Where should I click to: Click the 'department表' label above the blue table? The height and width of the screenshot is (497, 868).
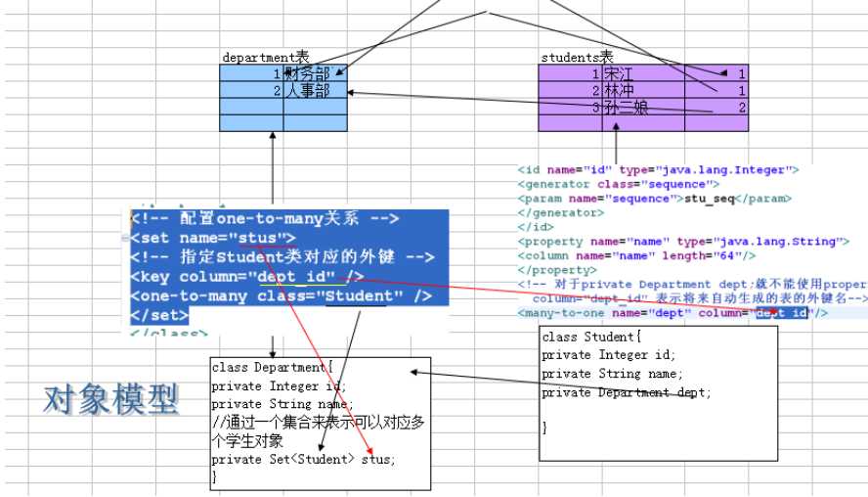pos(266,57)
